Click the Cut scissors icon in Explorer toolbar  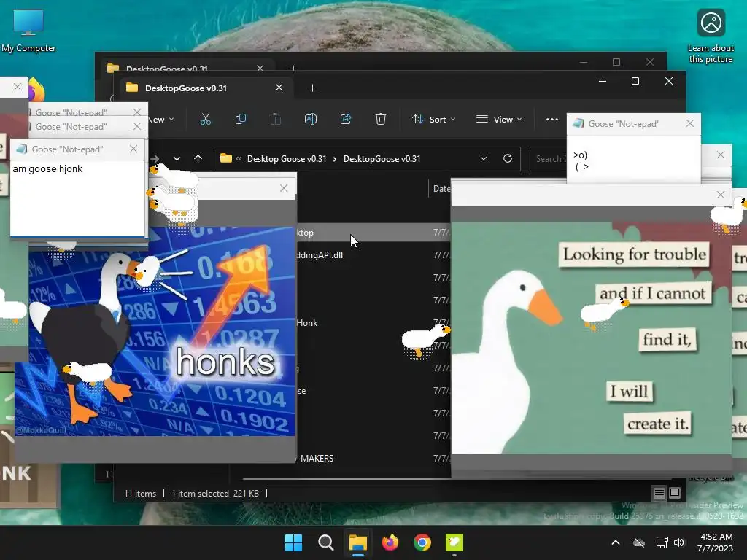pos(205,119)
